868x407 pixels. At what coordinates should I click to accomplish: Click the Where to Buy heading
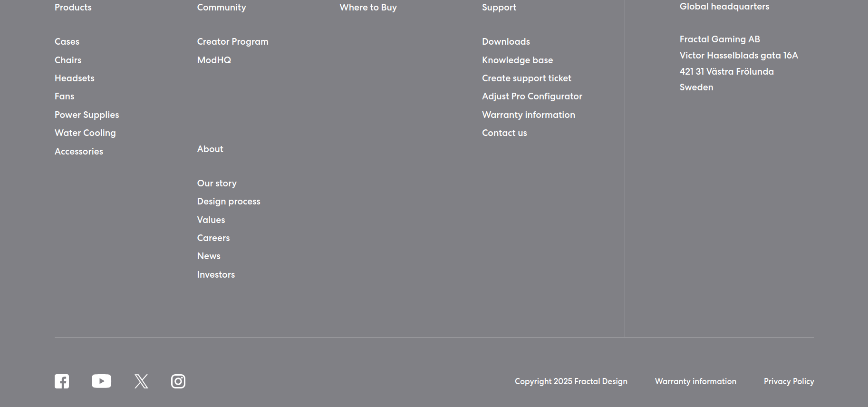point(368,8)
